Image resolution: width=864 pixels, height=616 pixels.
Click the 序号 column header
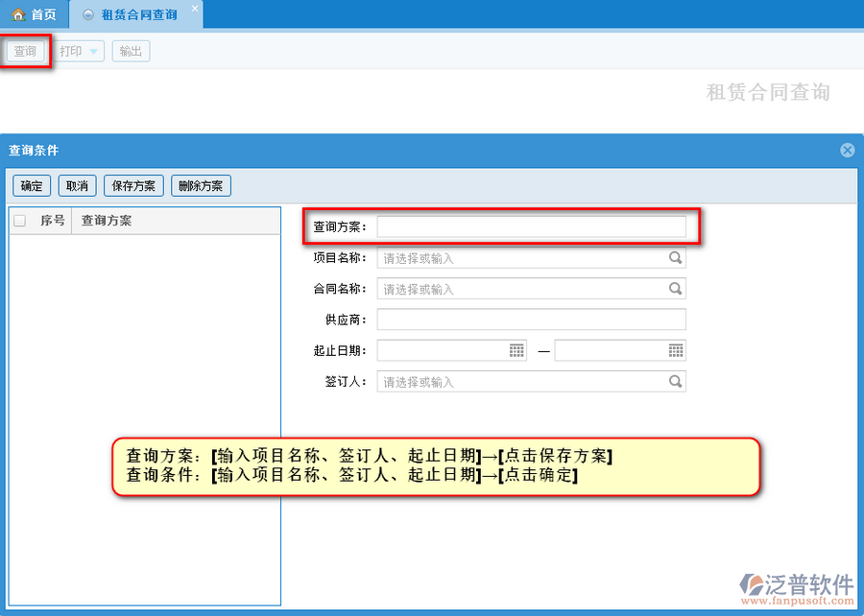pyautogui.click(x=53, y=221)
